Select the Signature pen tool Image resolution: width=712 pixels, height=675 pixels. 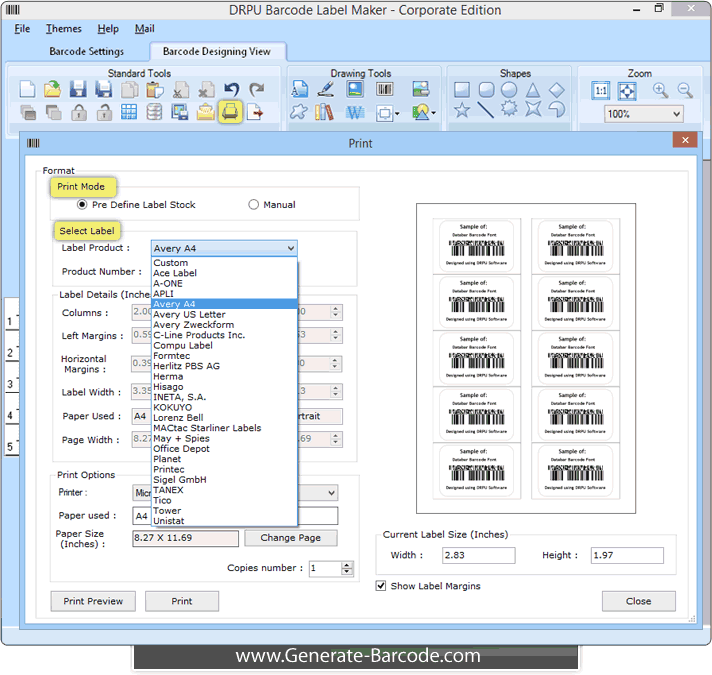point(326,89)
